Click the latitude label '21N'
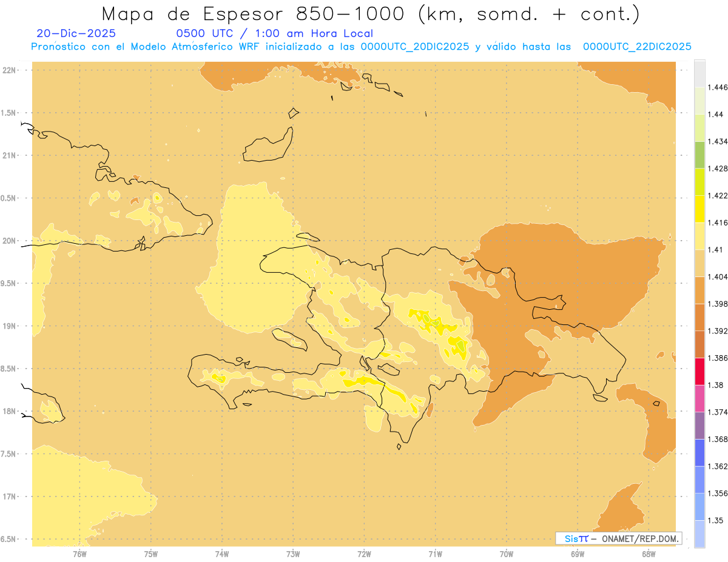 [10, 155]
